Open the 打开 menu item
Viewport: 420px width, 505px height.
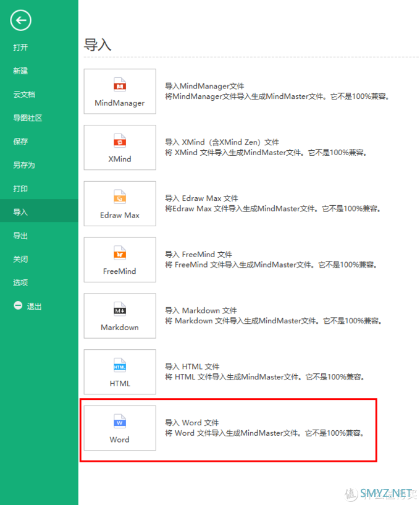[20, 48]
